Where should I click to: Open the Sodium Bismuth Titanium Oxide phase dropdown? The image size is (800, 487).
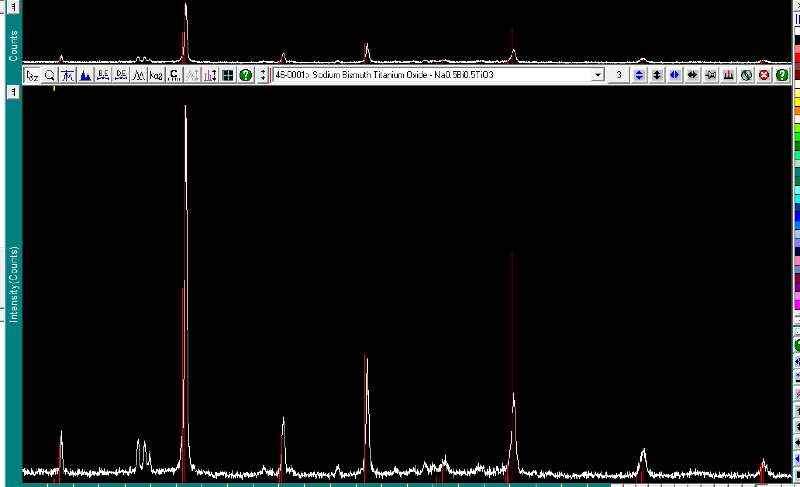coord(598,75)
